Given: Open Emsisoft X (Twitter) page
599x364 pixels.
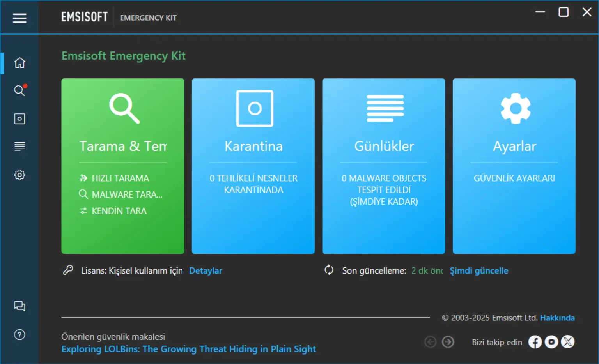Looking at the screenshot, I should click(x=568, y=342).
